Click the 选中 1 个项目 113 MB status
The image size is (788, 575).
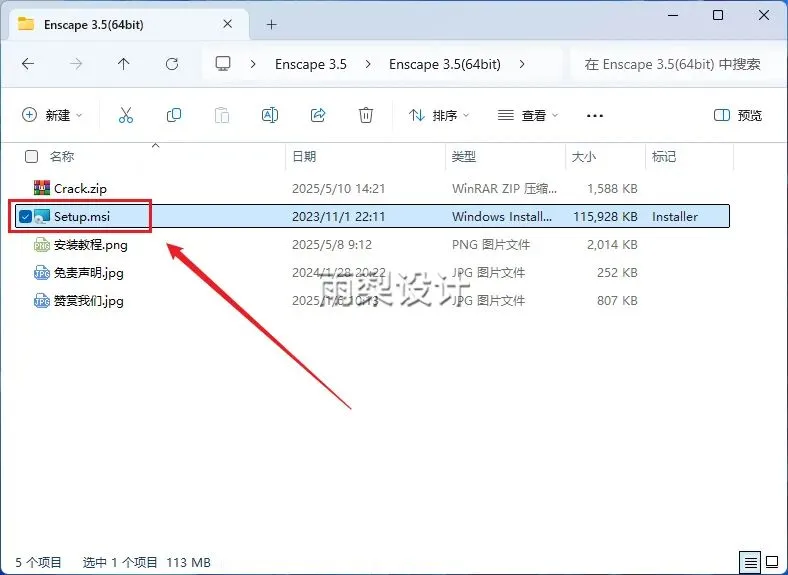pyautogui.click(x=147, y=562)
